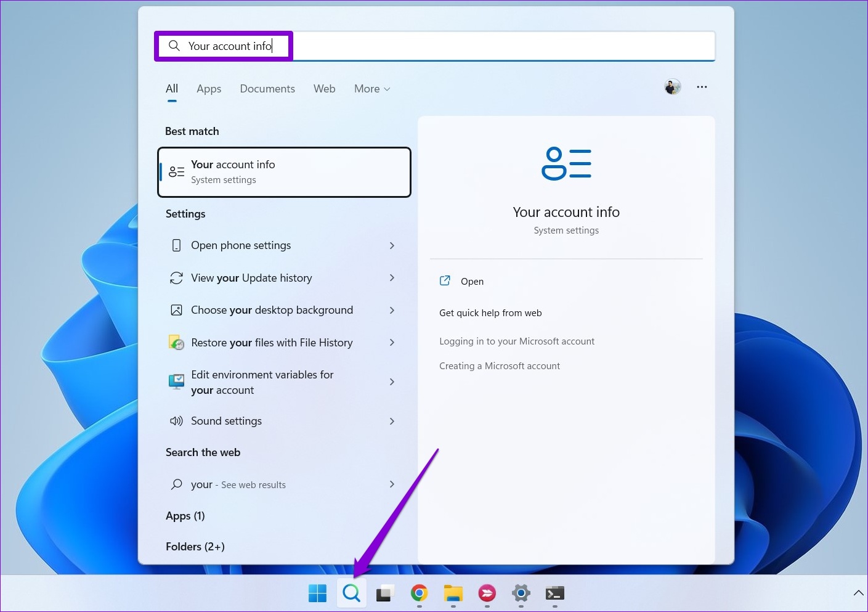Viewport: 868px width, 612px height.
Task: Click the Apps (1) section header
Action: pyautogui.click(x=185, y=516)
